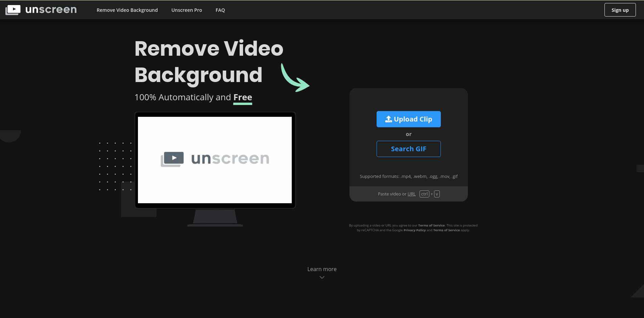The height and width of the screenshot is (318, 644).
Task: Open the Unscreen Pro page
Action: pyautogui.click(x=187, y=10)
